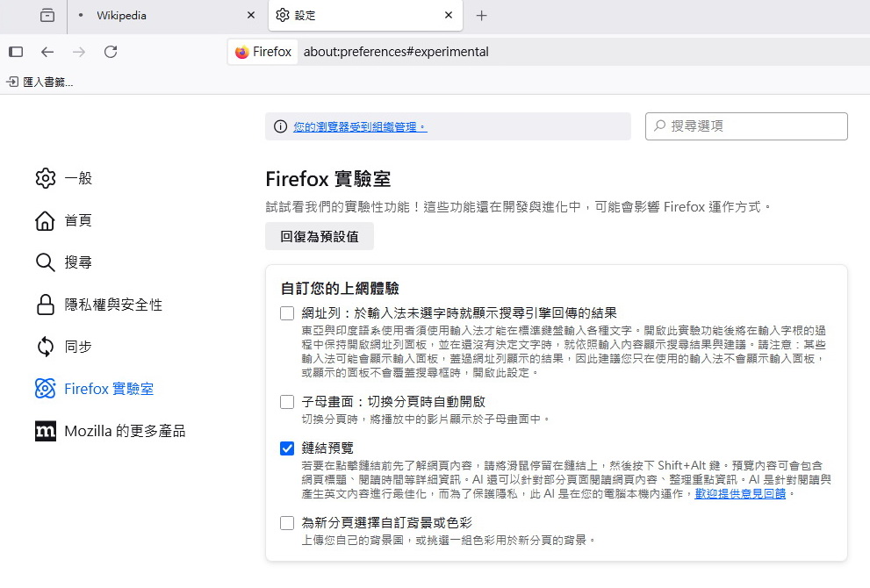Open a new tab with the plus button
This screenshot has width=870, height=588.
(482, 16)
